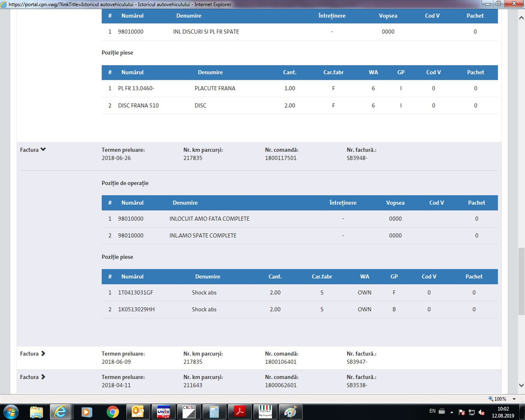The height and width of the screenshot is (420, 525).
Task: Click operation INLOCUIT AMO FATA COMPLETE
Action: [209, 219]
